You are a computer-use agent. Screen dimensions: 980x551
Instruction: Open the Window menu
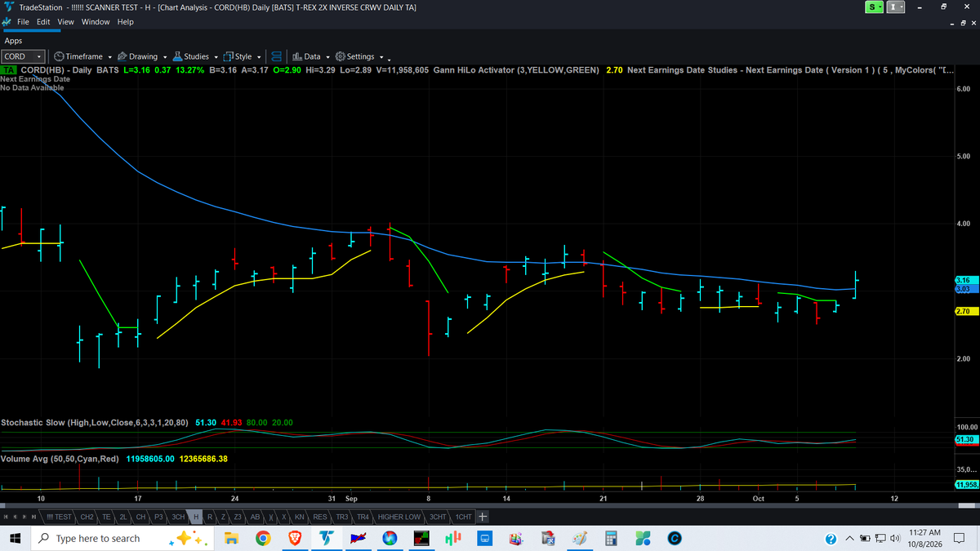click(x=96, y=22)
